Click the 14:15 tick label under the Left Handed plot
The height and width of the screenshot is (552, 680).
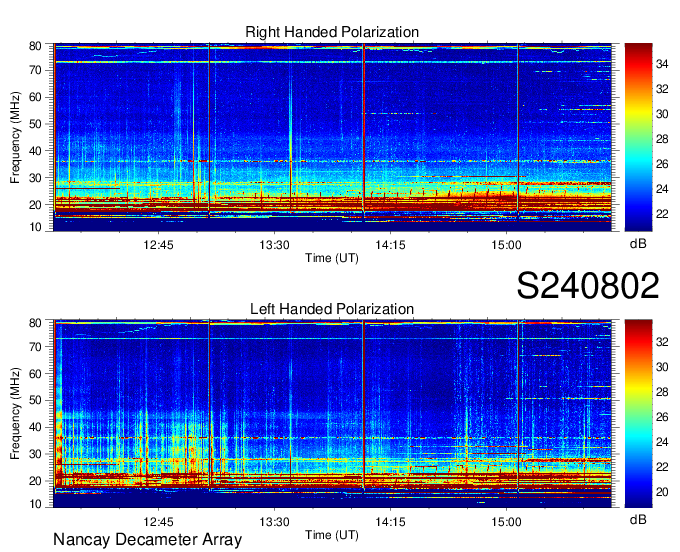(390, 522)
